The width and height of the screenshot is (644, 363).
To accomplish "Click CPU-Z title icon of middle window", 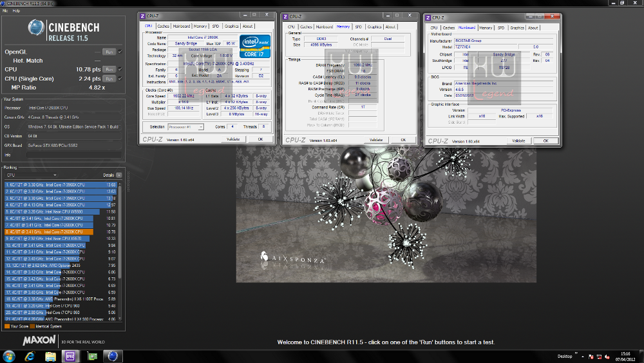I will click(x=285, y=17).
